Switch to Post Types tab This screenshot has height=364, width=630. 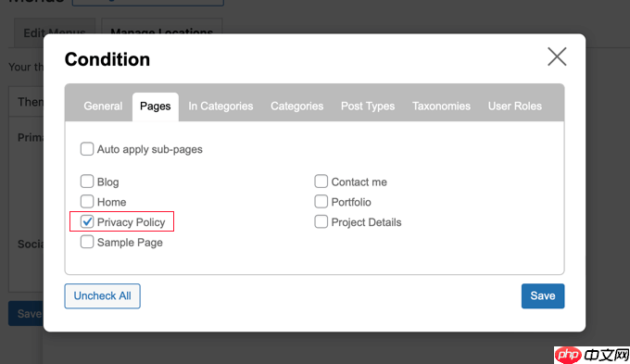tap(368, 107)
